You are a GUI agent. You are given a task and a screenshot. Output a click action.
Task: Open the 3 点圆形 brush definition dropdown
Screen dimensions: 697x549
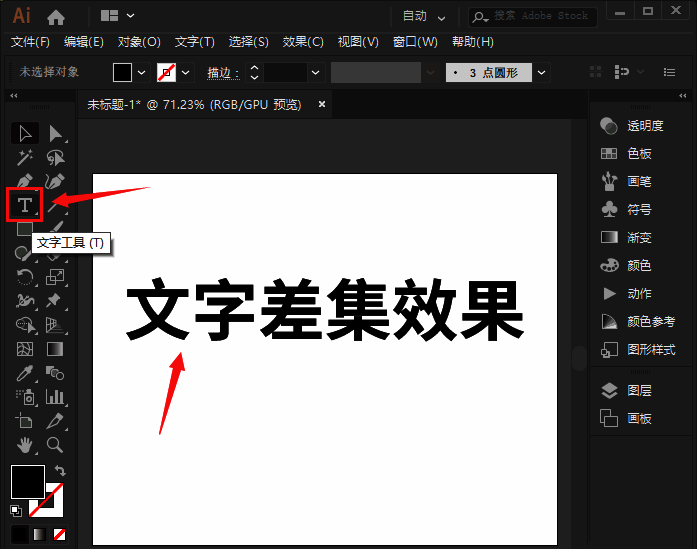click(541, 72)
